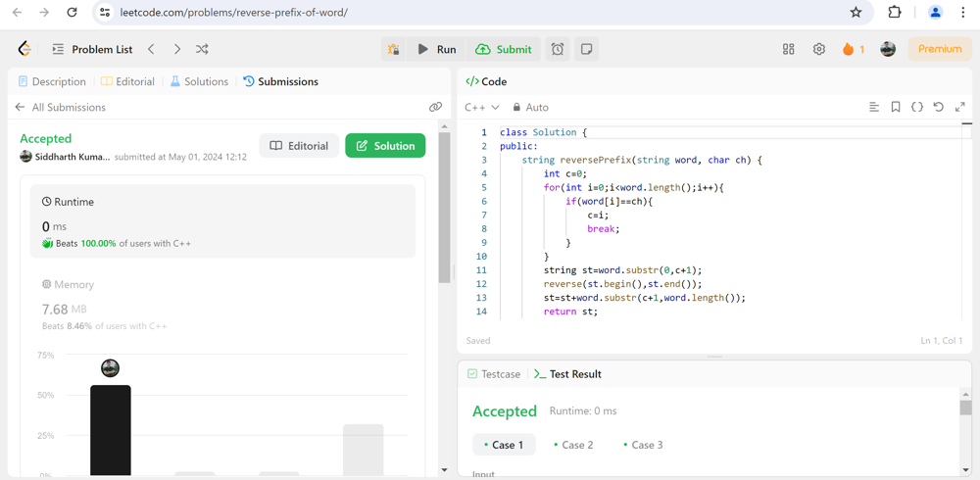
Task: Go to the next problem chevron
Action: point(176,49)
